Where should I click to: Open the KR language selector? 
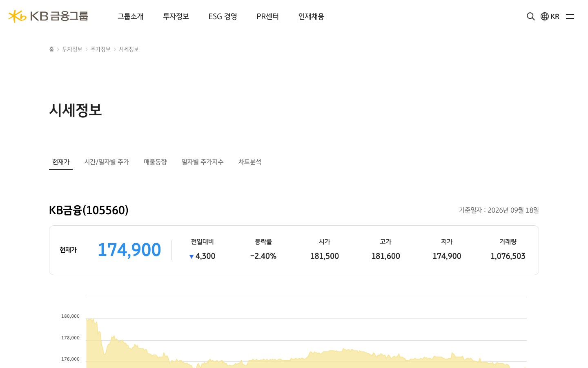pyautogui.click(x=555, y=16)
